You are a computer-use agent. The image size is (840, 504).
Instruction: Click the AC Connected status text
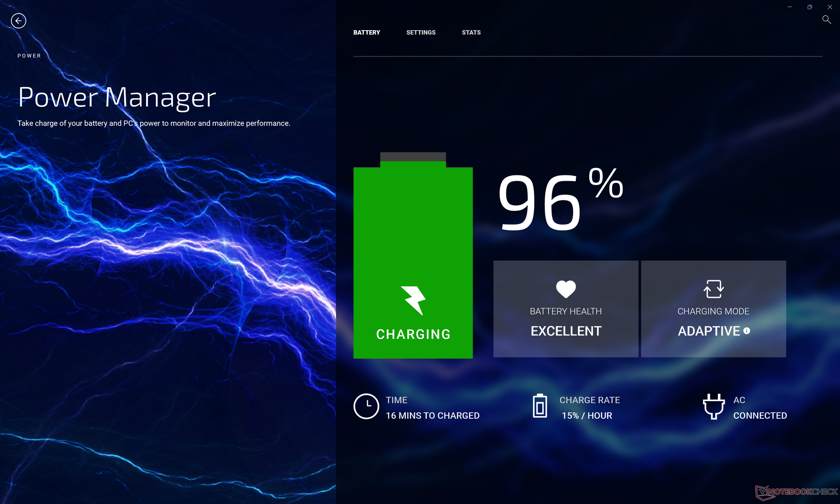pyautogui.click(x=759, y=416)
